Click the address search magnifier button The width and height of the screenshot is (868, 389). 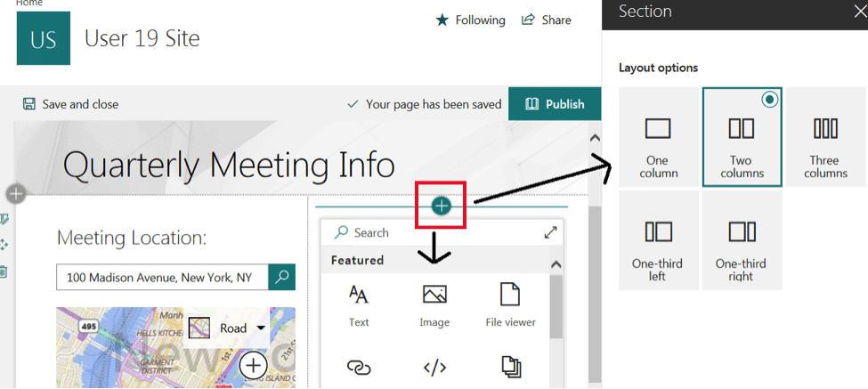tap(282, 277)
